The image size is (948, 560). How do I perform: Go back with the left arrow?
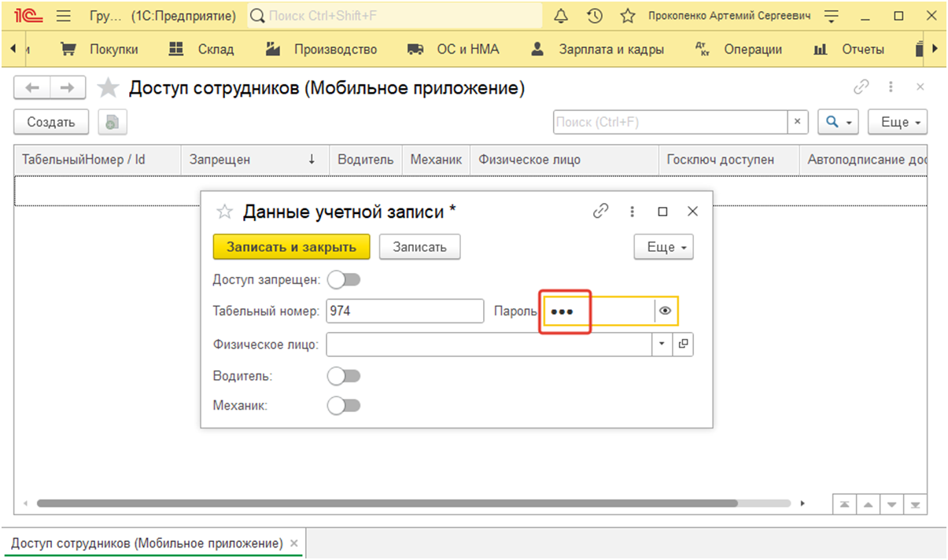pos(32,88)
